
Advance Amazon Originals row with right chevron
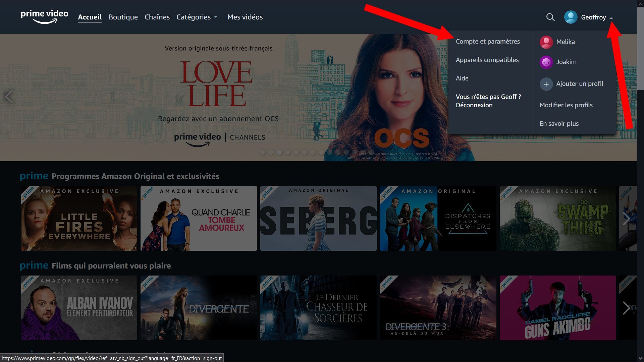click(x=626, y=219)
